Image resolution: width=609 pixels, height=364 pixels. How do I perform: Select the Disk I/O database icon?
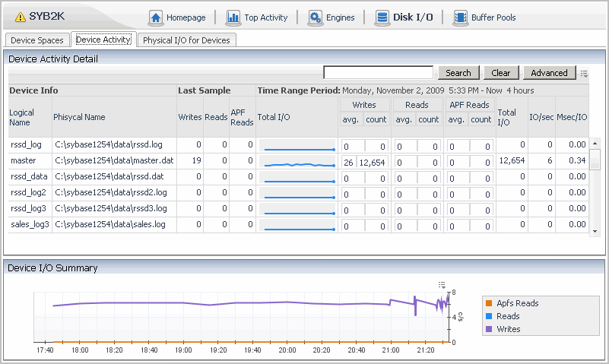382,17
